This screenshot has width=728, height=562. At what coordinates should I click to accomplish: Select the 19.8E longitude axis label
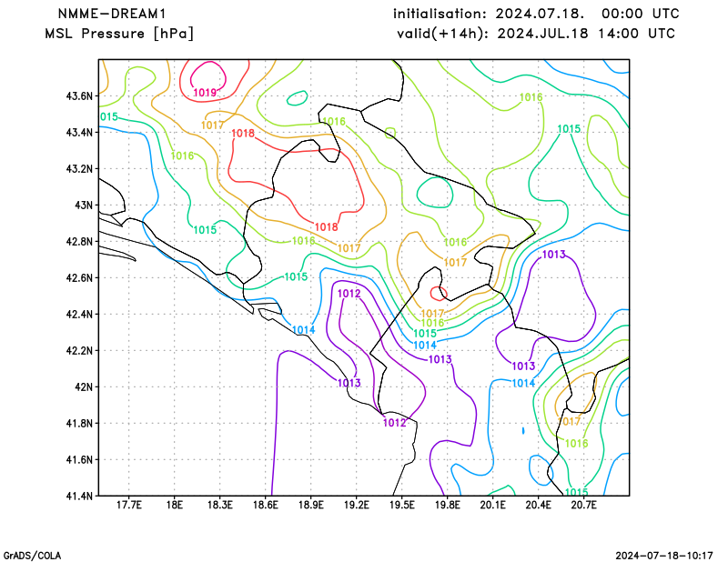click(447, 505)
